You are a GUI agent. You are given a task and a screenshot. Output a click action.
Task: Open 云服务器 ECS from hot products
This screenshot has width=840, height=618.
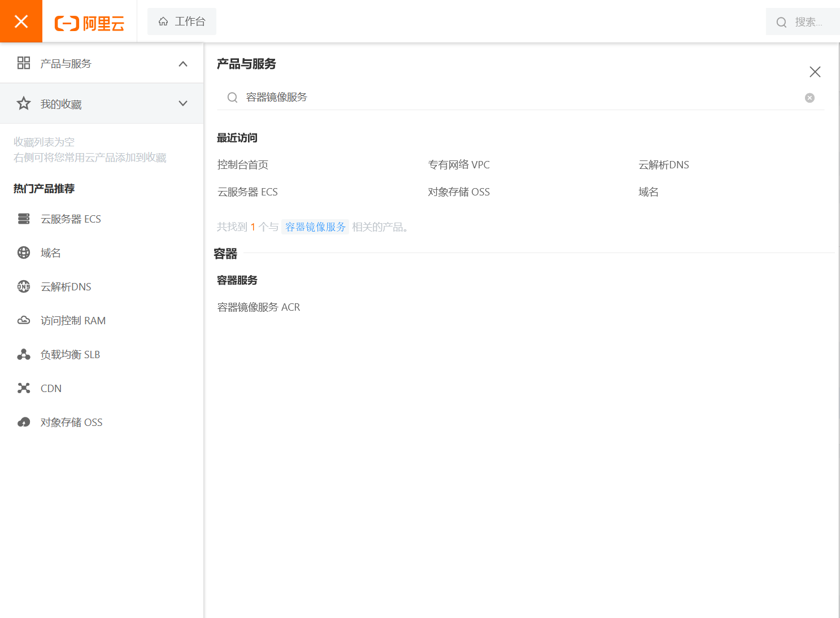point(71,219)
